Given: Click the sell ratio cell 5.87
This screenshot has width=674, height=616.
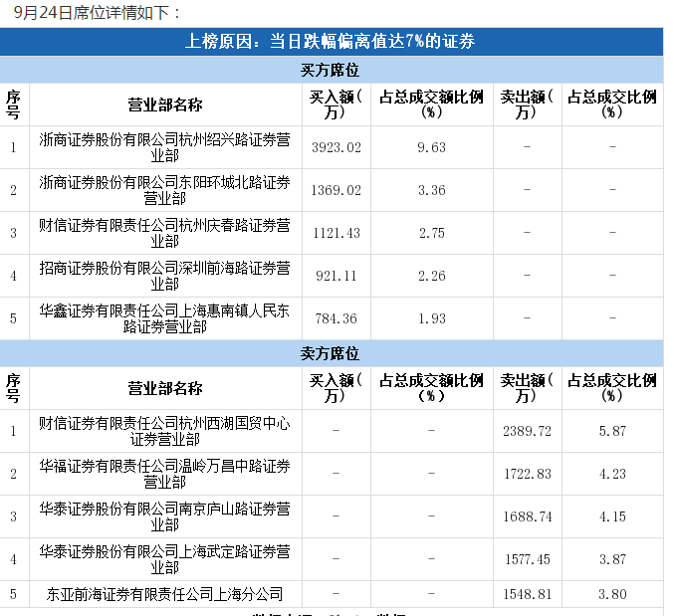Looking at the screenshot, I should (x=612, y=431).
